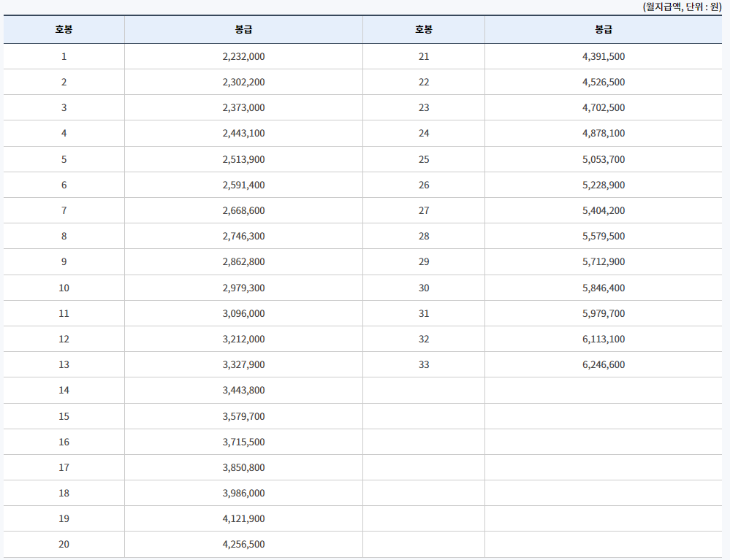
Task: Select step number 21 in 호봉 column
Action: pos(424,57)
